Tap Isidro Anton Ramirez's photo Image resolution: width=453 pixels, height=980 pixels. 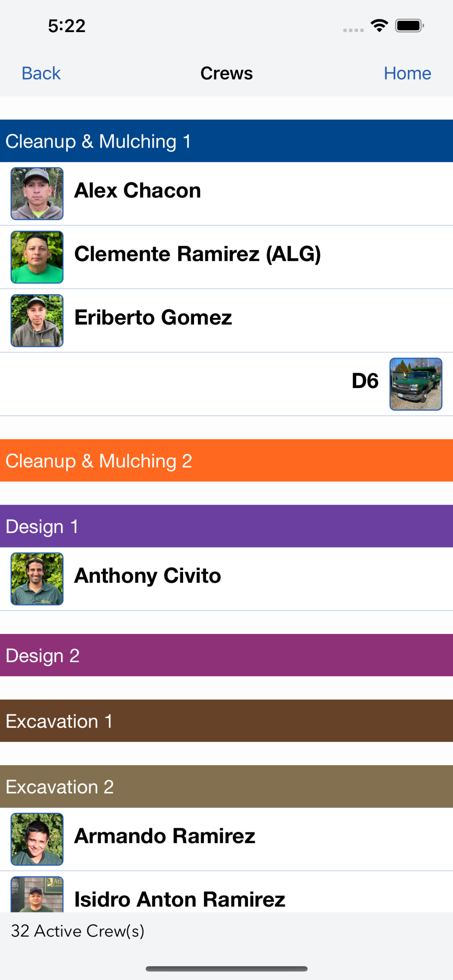click(37, 895)
